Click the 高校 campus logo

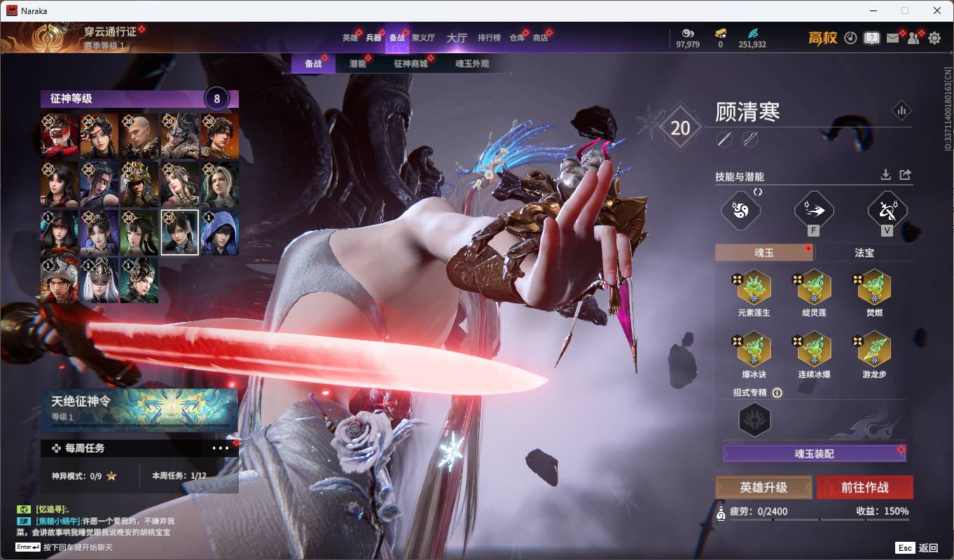pos(823,38)
